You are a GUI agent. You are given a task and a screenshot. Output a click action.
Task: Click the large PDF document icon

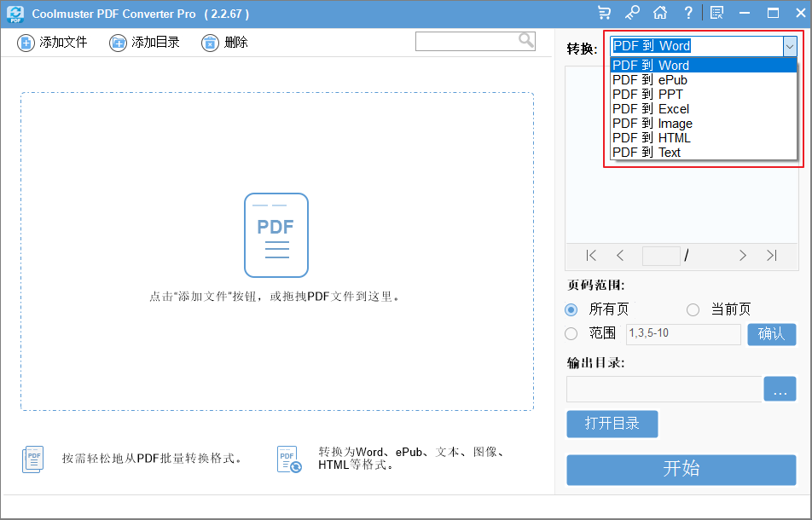[x=276, y=235]
